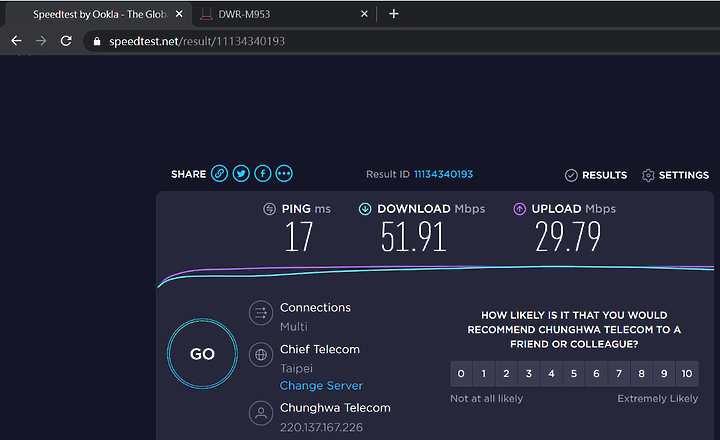
Task: Click the ping value 17
Action: tap(299, 237)
